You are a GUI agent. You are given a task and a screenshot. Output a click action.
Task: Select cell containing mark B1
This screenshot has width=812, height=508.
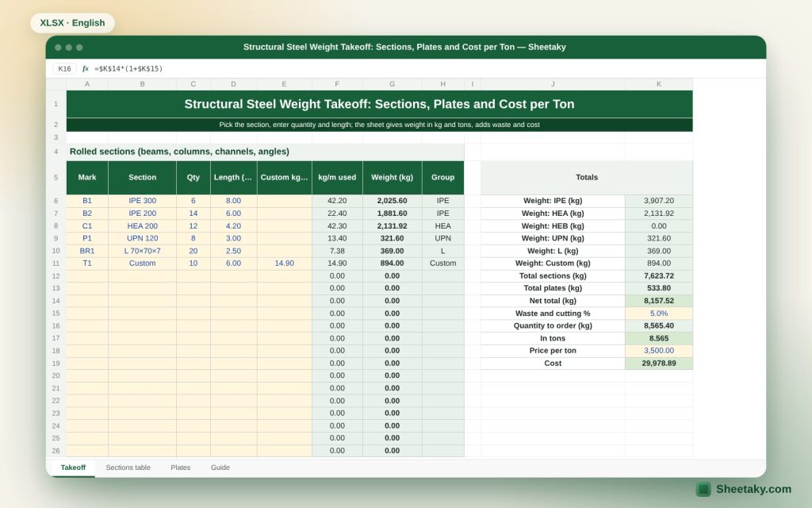pos(87,201)
